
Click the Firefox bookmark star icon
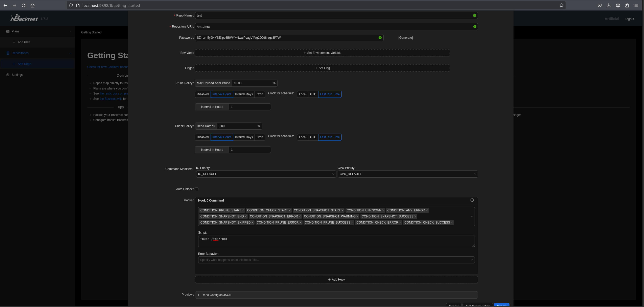coord(561,6)
